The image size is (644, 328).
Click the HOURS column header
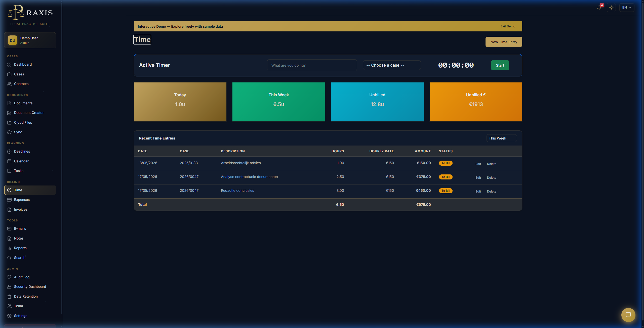[x=338, y=151]
